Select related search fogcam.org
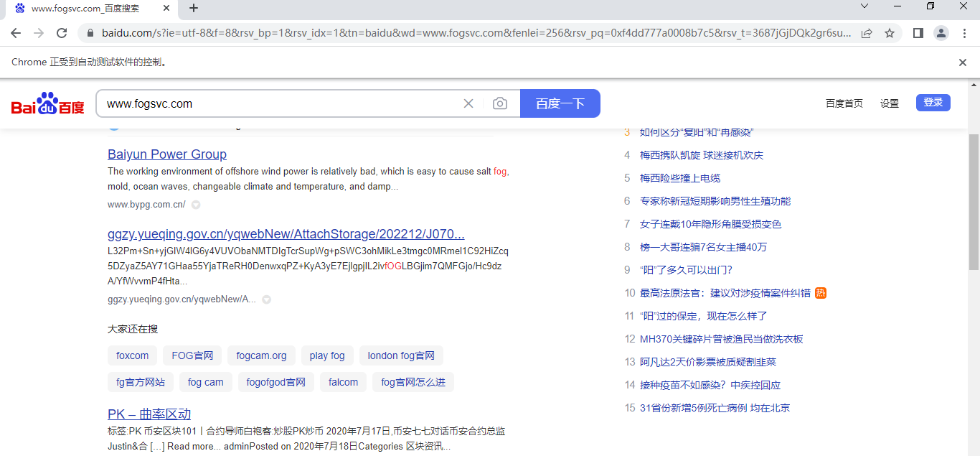The image size is (980, 456). coord(261,355)
